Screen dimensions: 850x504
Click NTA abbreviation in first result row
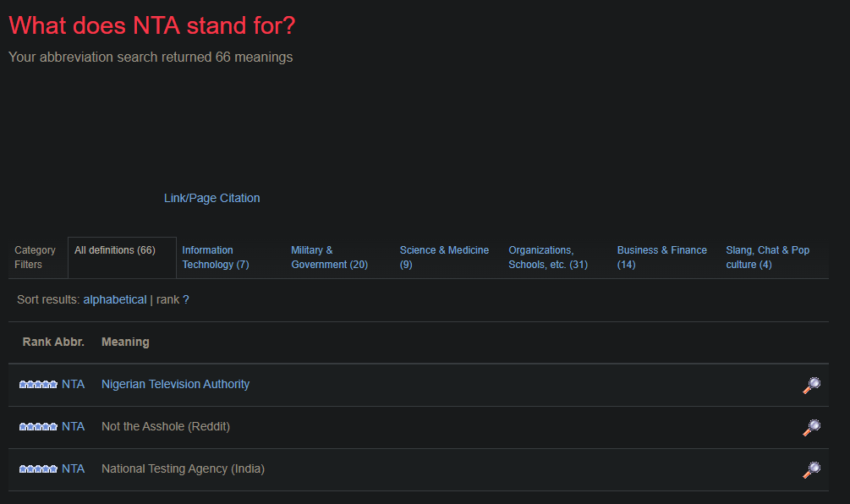point(74,384)
